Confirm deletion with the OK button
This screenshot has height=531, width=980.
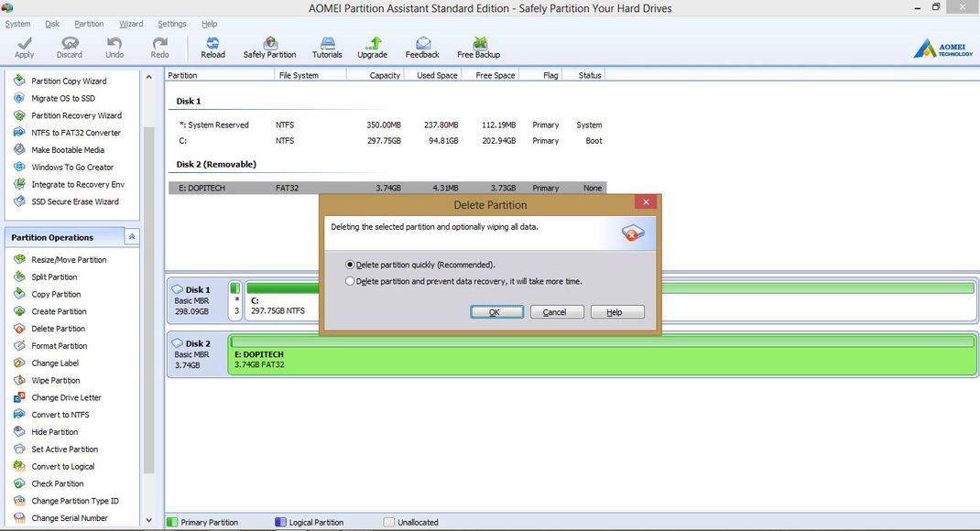(x=495, y=311)
